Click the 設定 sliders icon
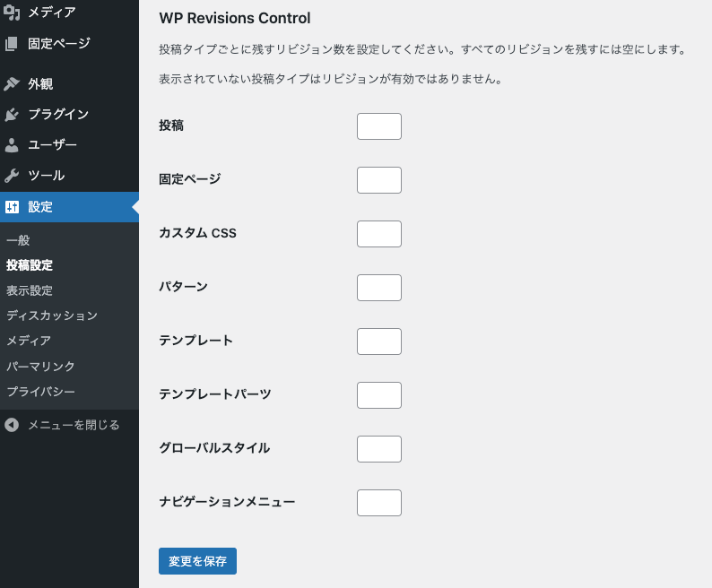 (12, 207)
